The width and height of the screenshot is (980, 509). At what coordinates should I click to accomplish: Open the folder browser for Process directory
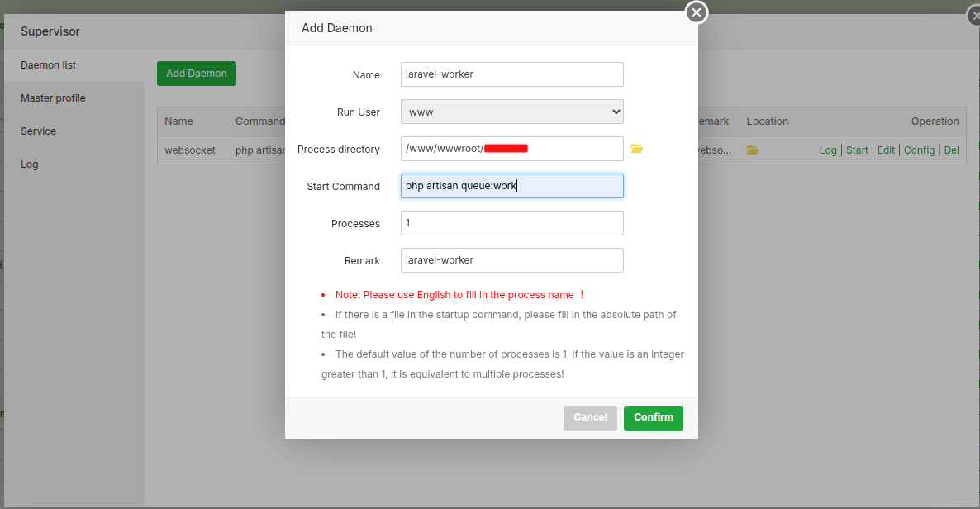pos(636,149)
